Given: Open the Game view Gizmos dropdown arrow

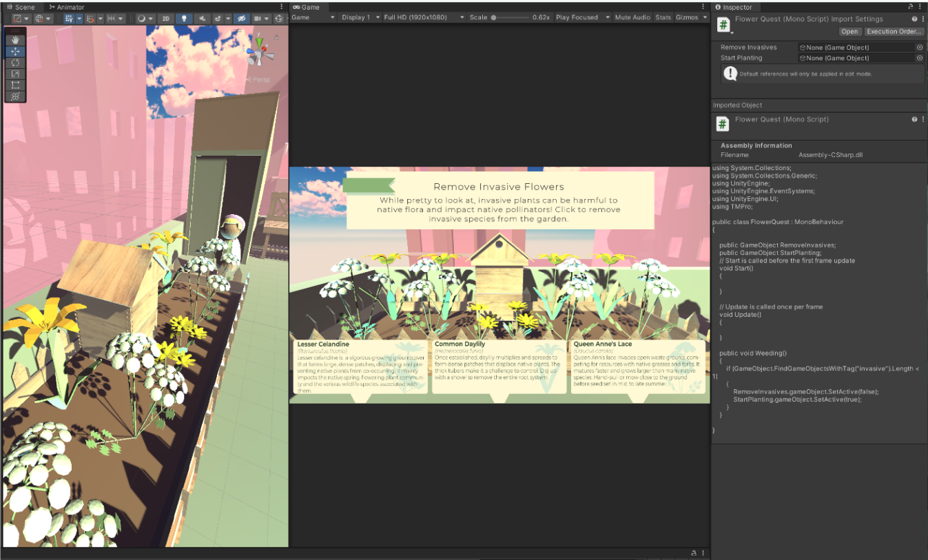Looking at the screenshot, I should (705, 17).
